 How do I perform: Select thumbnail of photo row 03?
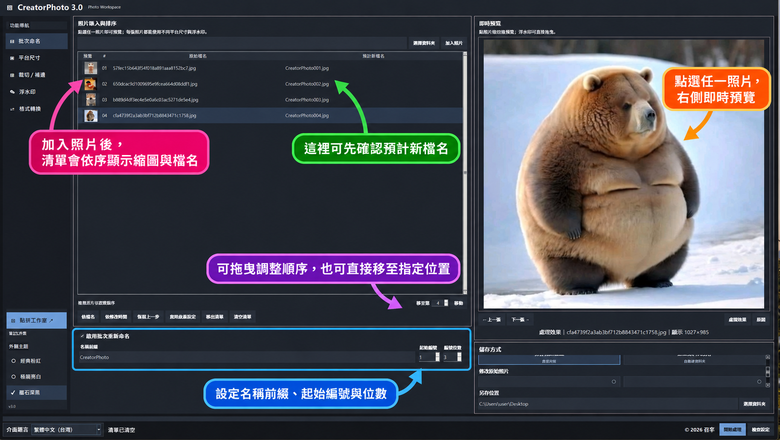(91, 100)
